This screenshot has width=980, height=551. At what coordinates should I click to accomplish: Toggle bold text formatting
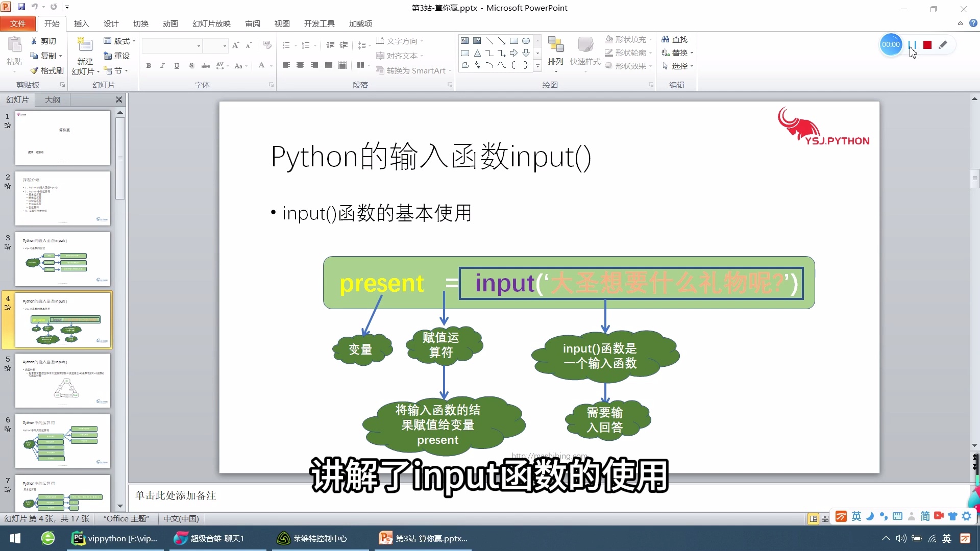(x=149, y=65)
